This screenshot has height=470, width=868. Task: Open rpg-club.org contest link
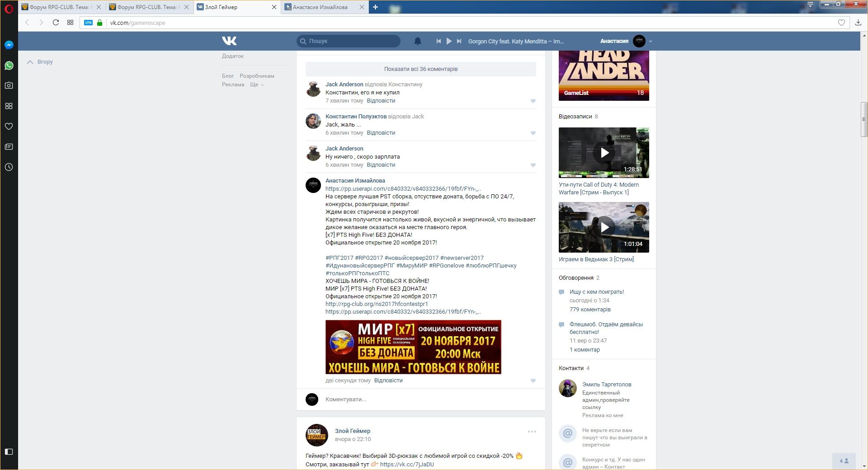pyautogui.click(x=377, y=304)
